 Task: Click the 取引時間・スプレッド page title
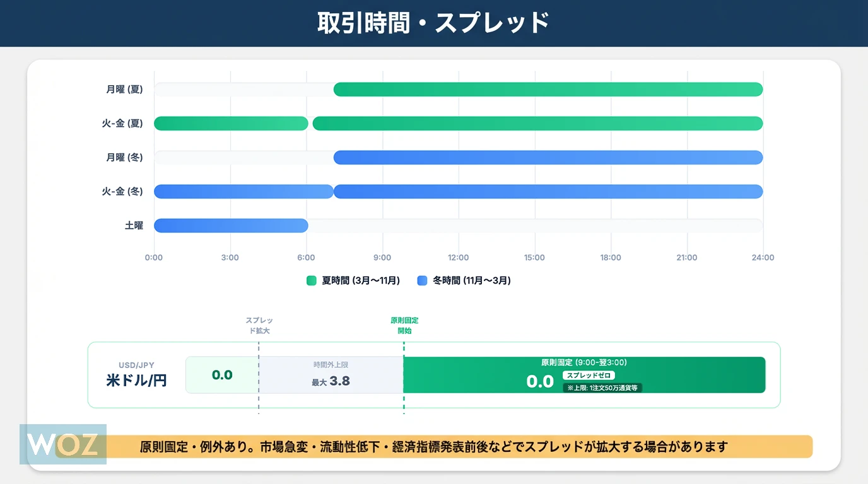434,23
